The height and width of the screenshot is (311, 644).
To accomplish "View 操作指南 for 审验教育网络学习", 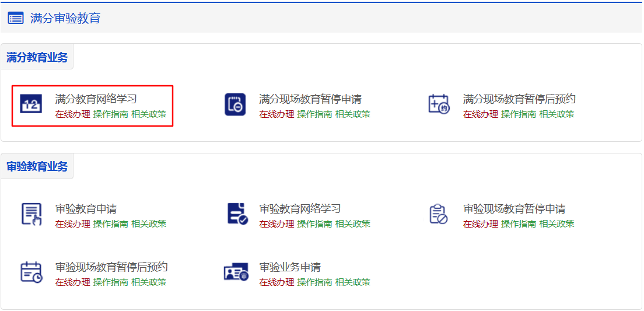I will point(314,224).
